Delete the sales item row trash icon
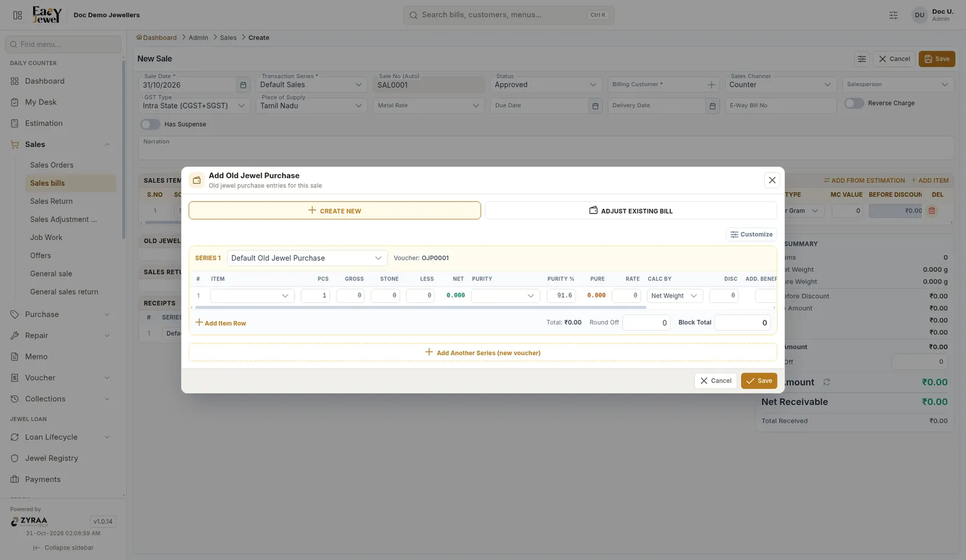This screenshot has height=560, width=966. (932, 211)
